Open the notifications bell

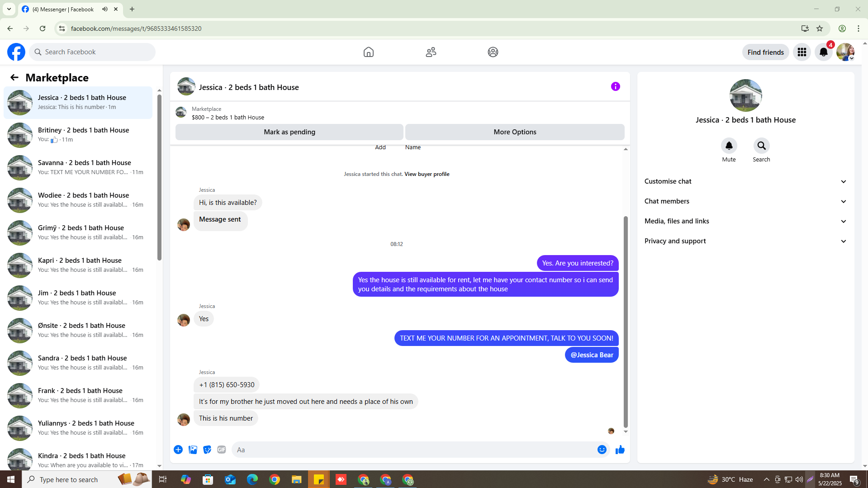pyautogui.click(x=824, y=52)
